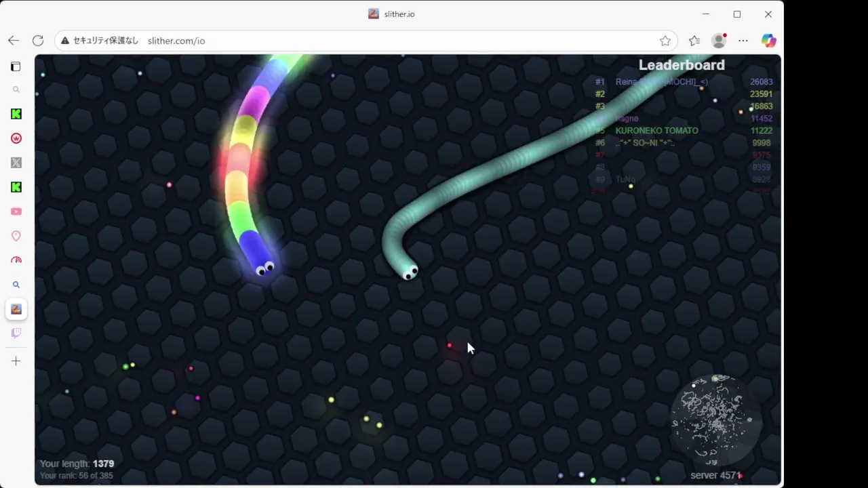Click the server 4571 label
The width and height of the screenshot is (868, 488).
coord(715,475)
